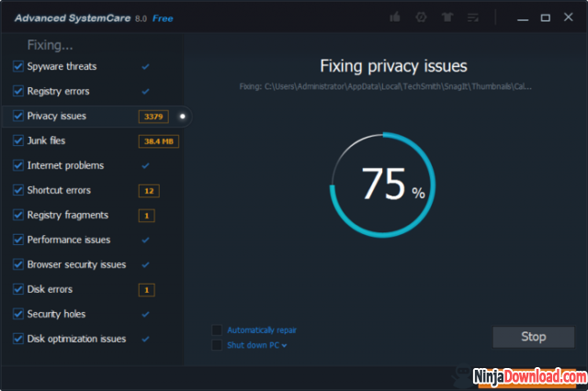Uncheck the Disk errors checkbox
The height and width of the screenshot is (391, 588).
pos(18,289)
